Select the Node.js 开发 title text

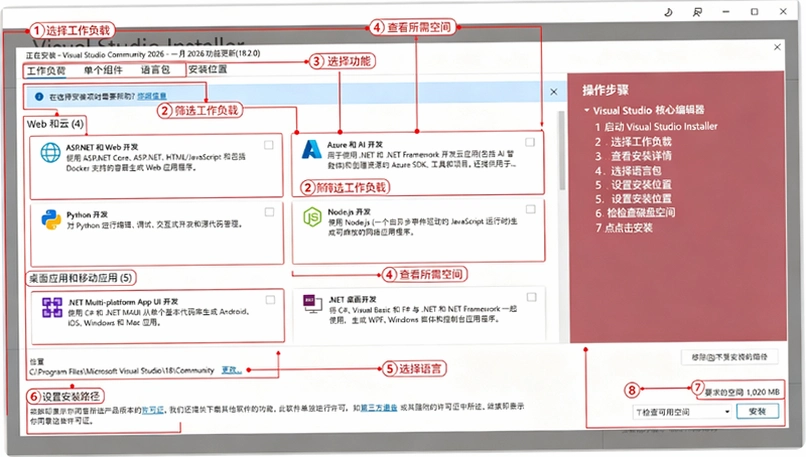349,212
